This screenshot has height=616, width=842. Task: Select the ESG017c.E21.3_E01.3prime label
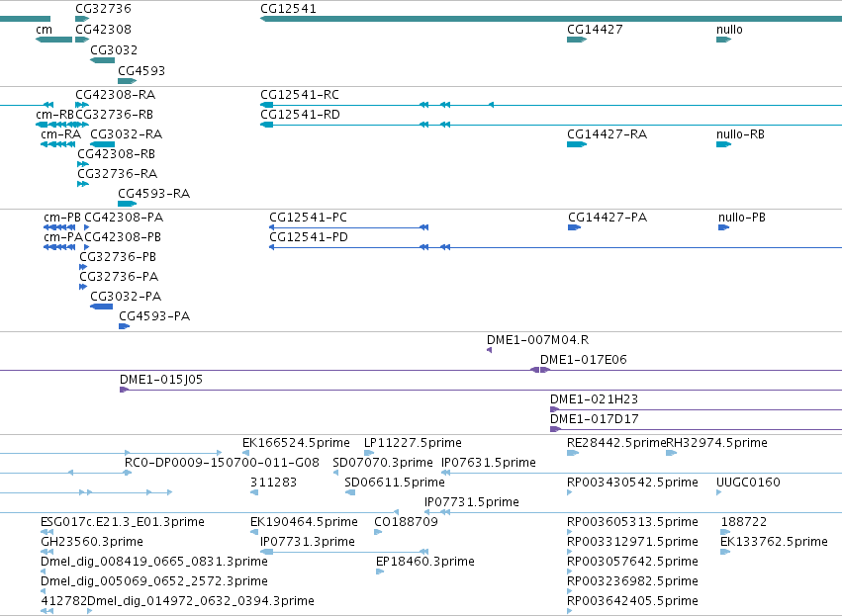(x=123, y=522)
